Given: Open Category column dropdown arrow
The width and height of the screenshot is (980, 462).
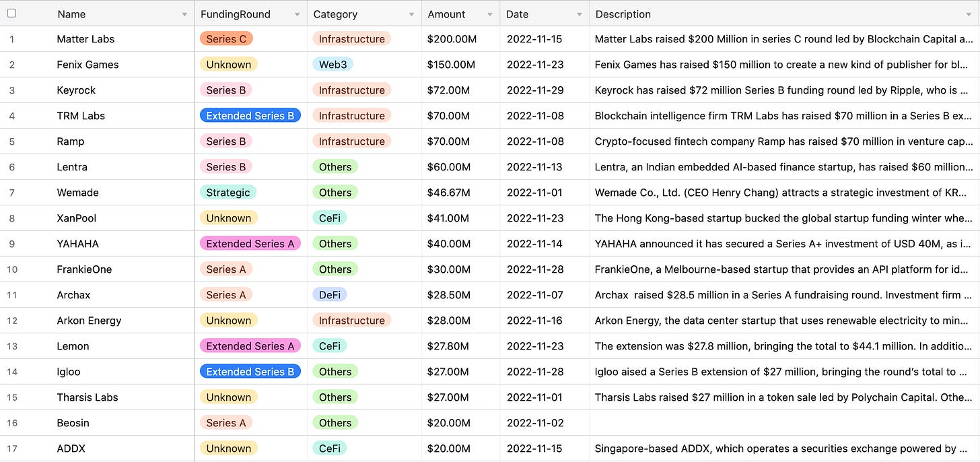Looking at the screenshot, I should coord(412,14).
